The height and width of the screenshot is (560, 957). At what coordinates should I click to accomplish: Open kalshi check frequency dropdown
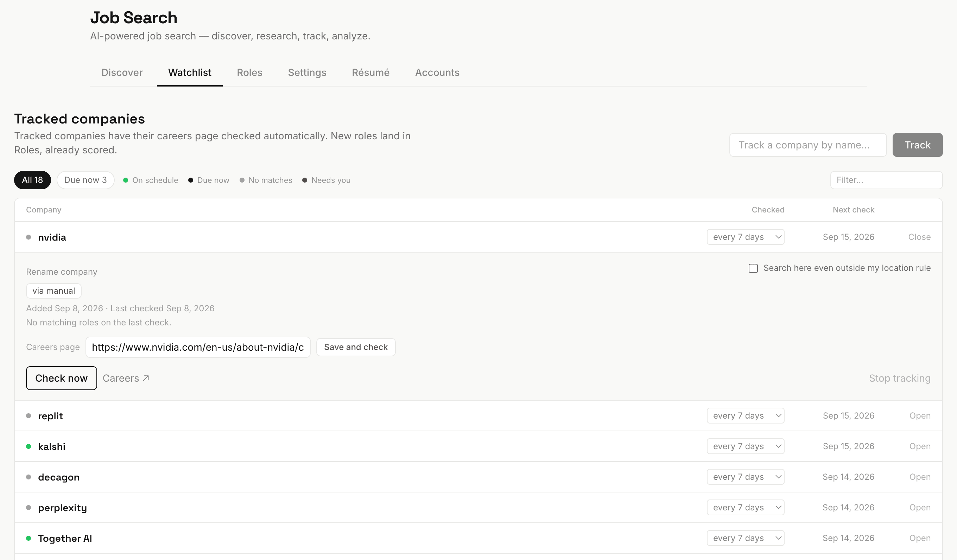746,446
